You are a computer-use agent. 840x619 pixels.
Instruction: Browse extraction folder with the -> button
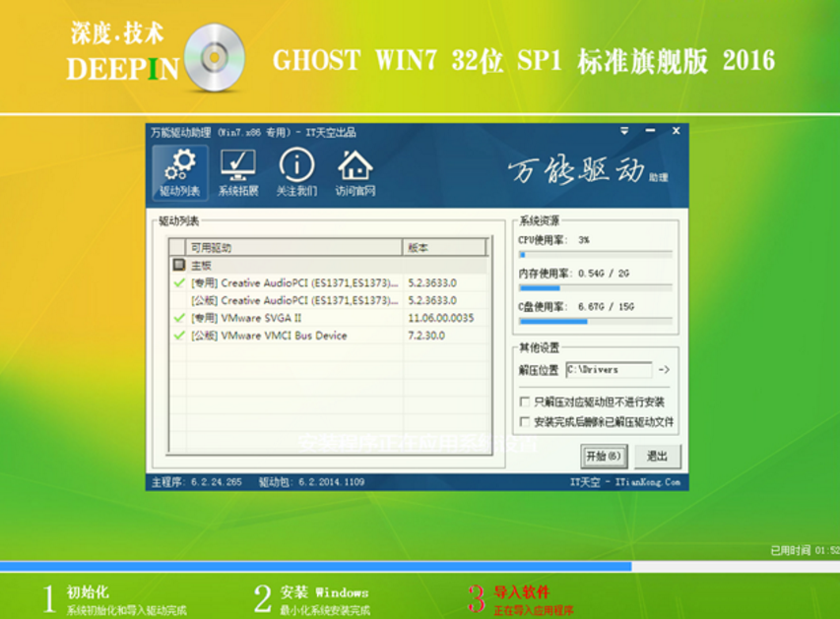click(x=665, y=370)
